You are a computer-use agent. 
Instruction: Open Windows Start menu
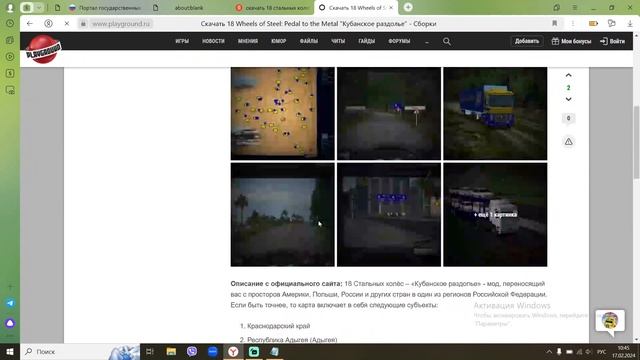pos(10,351)
